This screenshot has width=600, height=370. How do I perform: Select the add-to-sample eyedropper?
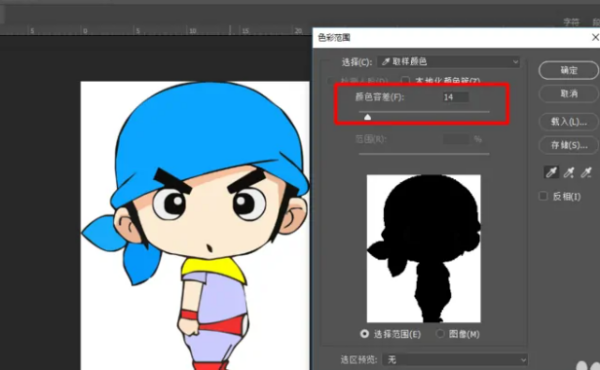pyautogui.click(x=569, y=173)
